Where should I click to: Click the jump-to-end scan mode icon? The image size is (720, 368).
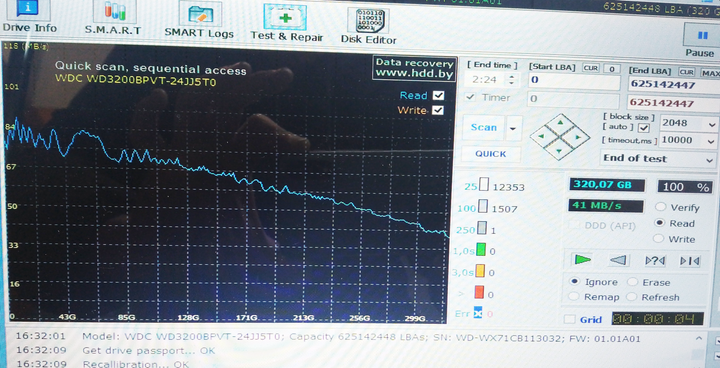pyautogui.click(x=690, y=261)
